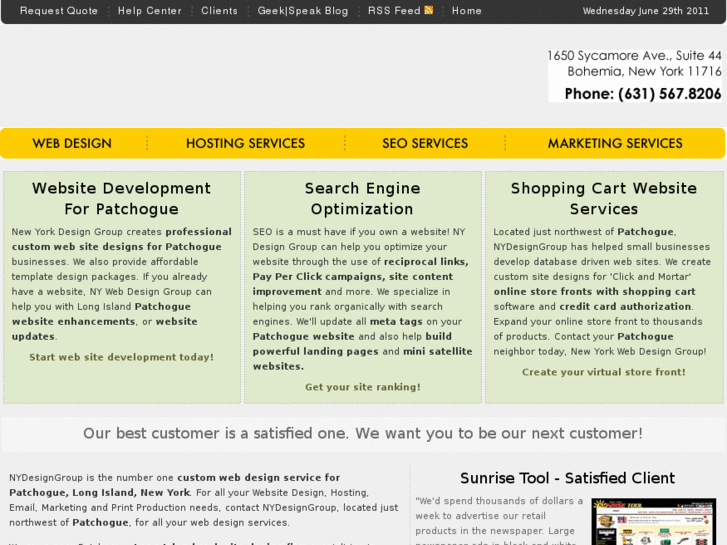Click the orange RSS feed icon
727x545 pixels.
point(429,10)
